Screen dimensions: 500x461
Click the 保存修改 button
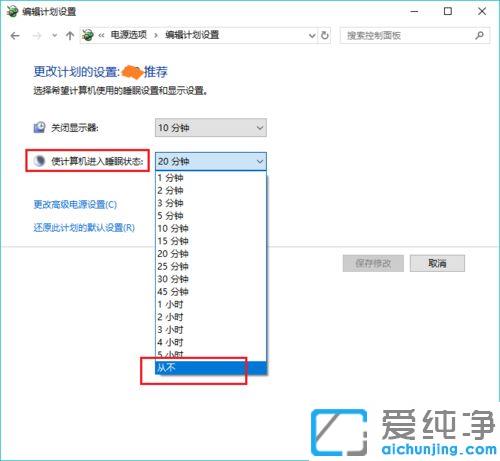(x=373, y=263)
